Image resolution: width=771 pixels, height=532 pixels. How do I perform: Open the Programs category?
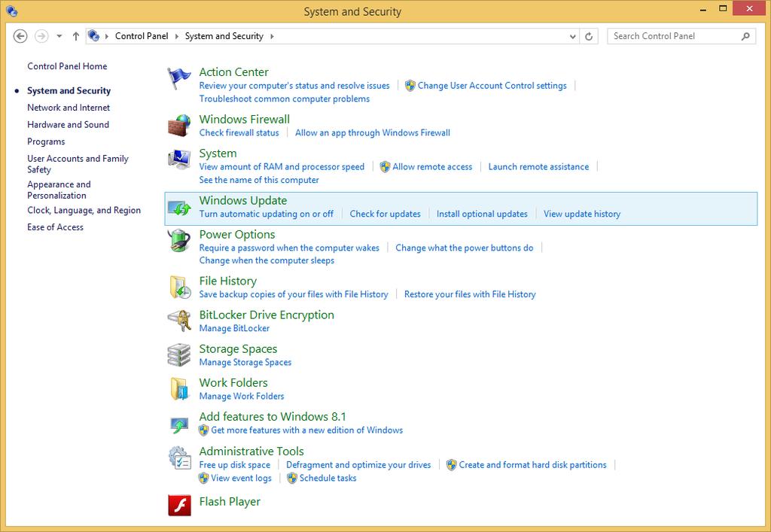click(46, 142)
